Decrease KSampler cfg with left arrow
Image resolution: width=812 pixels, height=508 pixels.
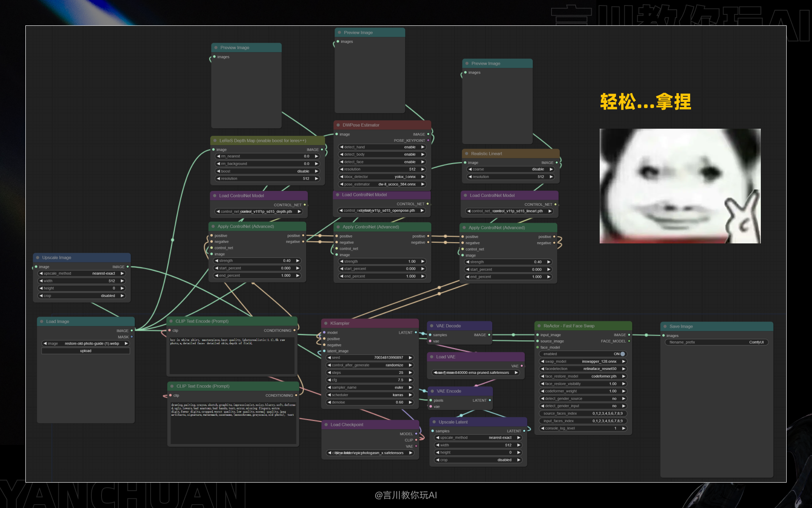click(329, 380)
